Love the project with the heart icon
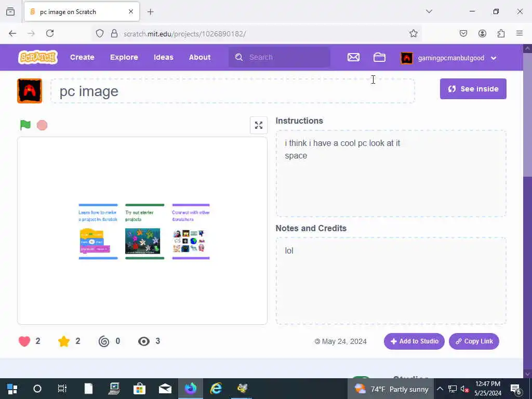 (x=24, y=341)
